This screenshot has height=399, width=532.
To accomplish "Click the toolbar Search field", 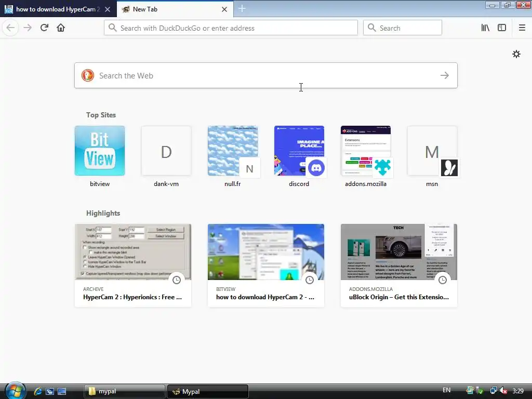I will click(403, 28).
